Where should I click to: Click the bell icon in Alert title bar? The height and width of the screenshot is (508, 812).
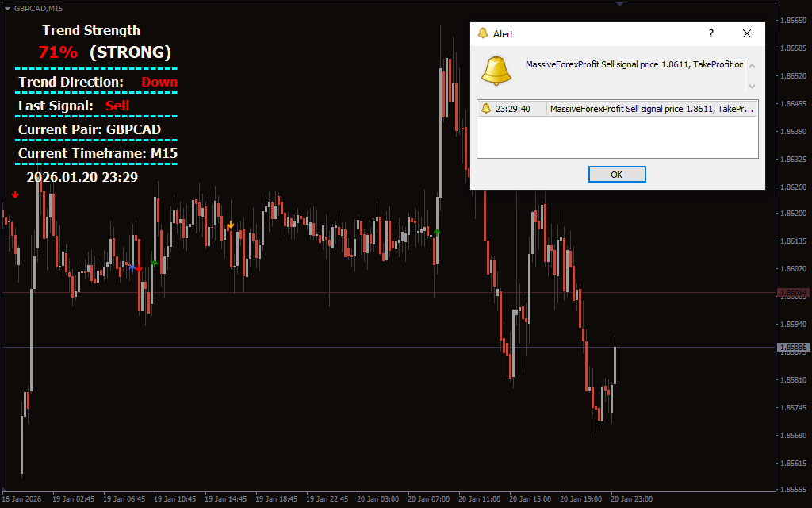482,33
